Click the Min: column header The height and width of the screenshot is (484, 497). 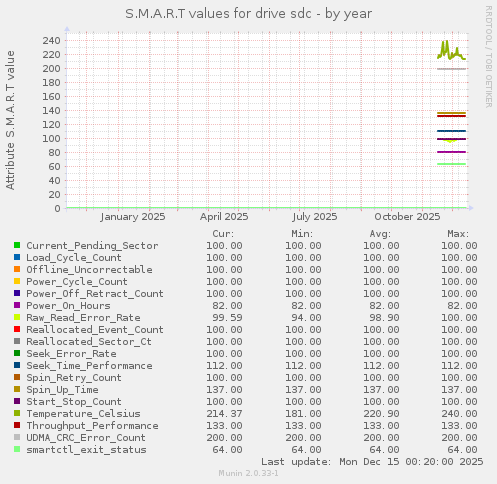[x=302, y=234]
